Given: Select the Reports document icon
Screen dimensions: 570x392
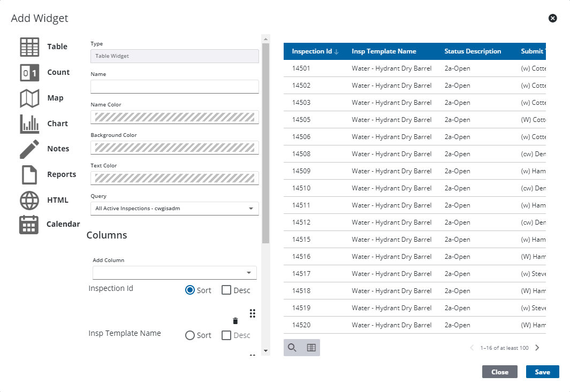Looking at the screenshot, I should coord(29,175).
